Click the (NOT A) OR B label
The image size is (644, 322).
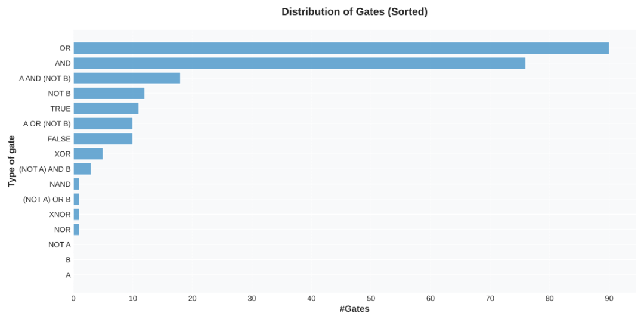47,199
